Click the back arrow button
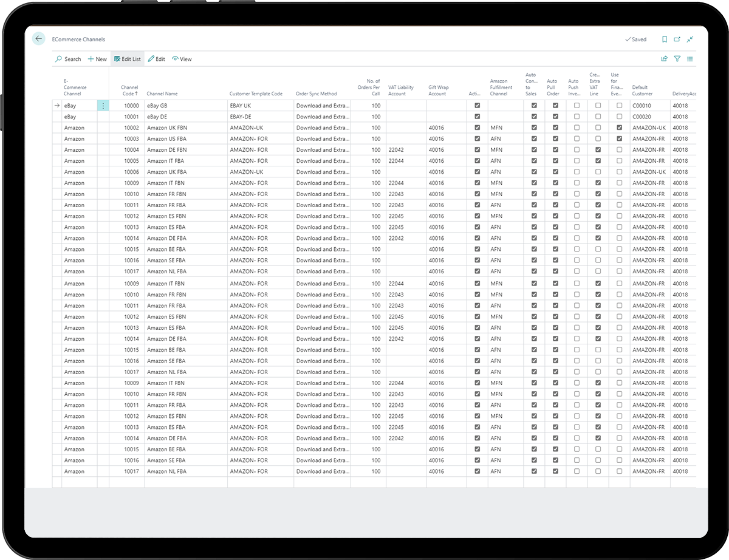The width and height of the screenshot is (729, 560). [x=39, y=39]
